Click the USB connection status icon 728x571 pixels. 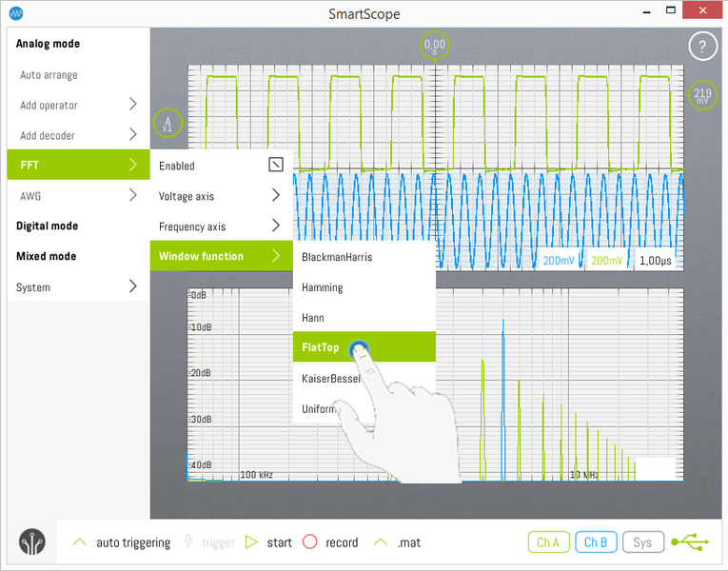pos(689,541)
